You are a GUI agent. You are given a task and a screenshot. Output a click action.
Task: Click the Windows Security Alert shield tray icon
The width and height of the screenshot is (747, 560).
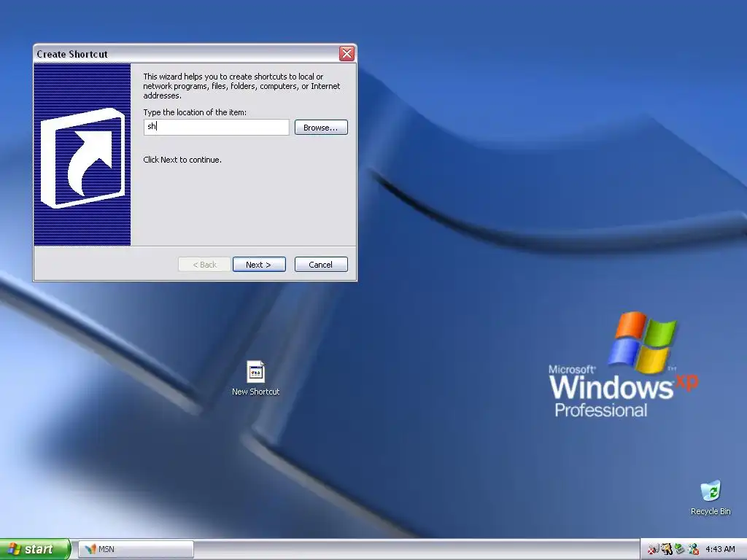coord(653,549)
